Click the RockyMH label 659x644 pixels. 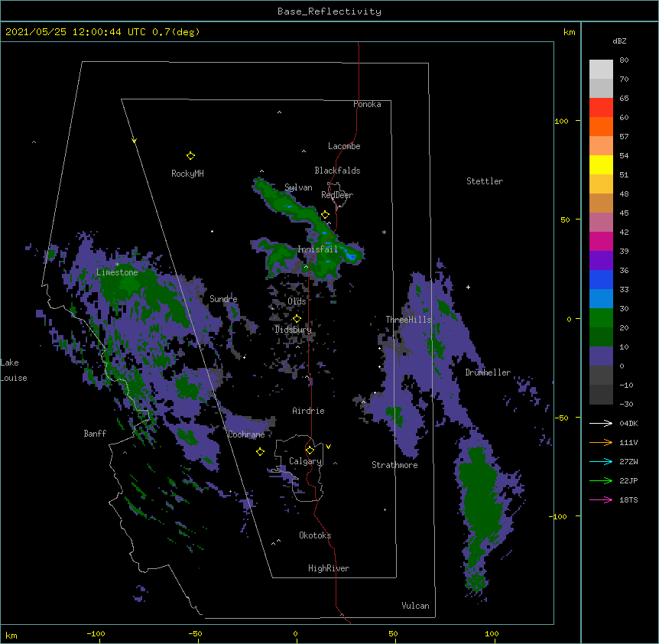pos(187,174)
